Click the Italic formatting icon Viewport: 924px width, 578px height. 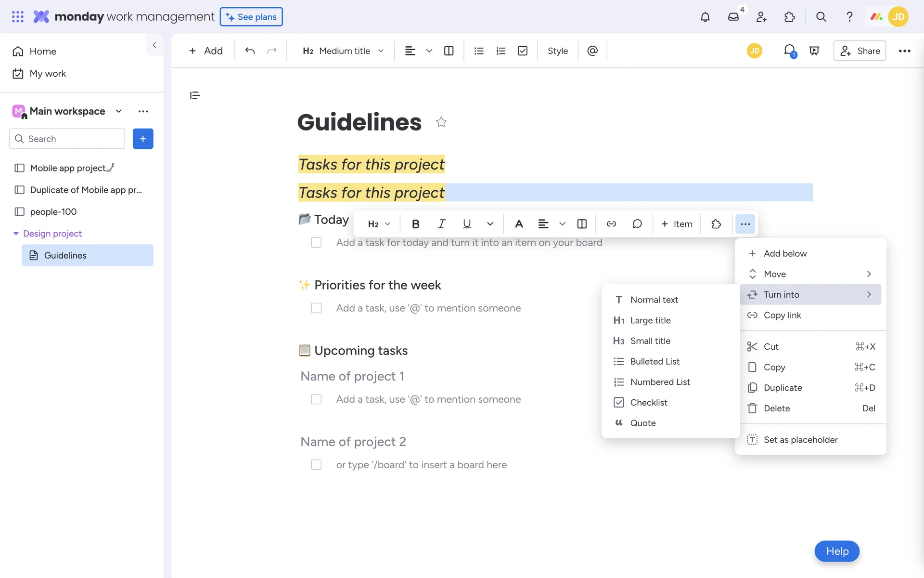(441, 224)
